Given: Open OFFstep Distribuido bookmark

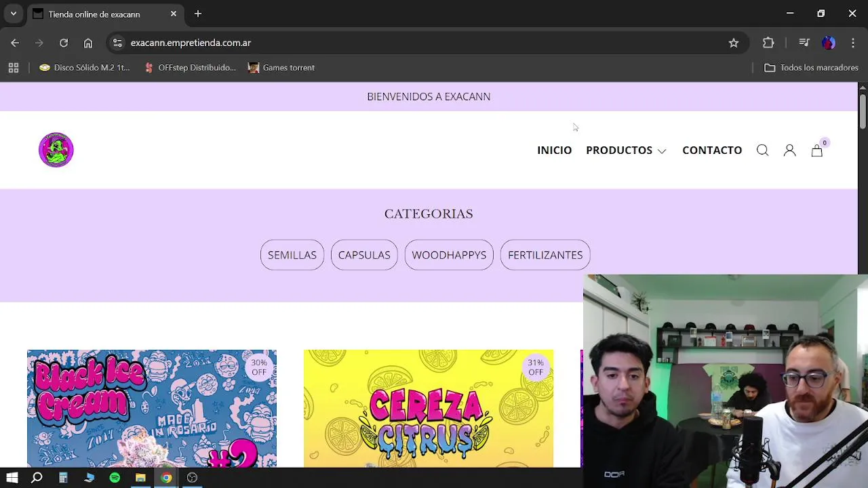Looking at the screenshot, I should [190, 68].
